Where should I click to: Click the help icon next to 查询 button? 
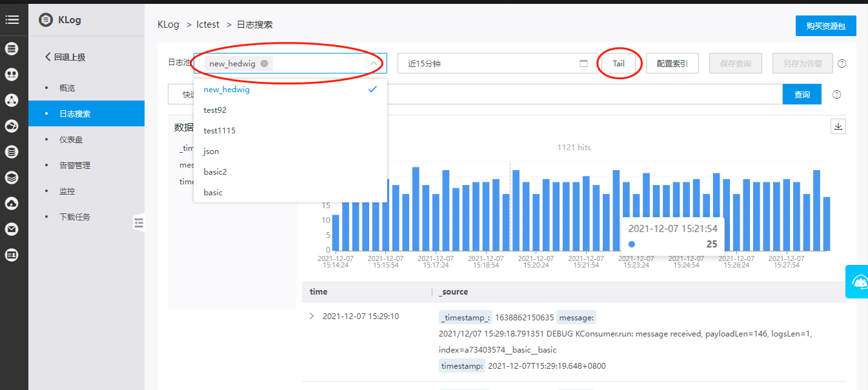(x=836, y=95)
